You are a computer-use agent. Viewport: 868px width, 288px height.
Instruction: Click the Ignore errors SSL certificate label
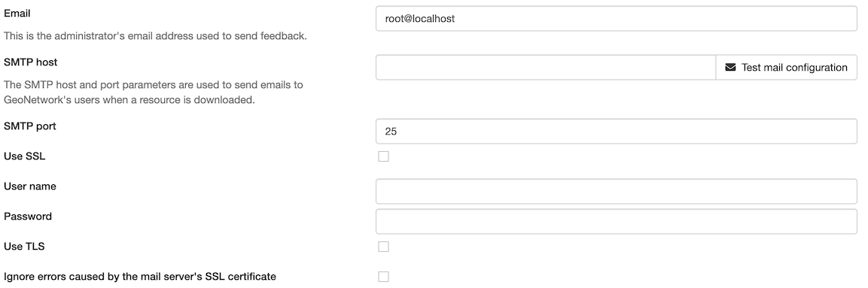[140, 277]
